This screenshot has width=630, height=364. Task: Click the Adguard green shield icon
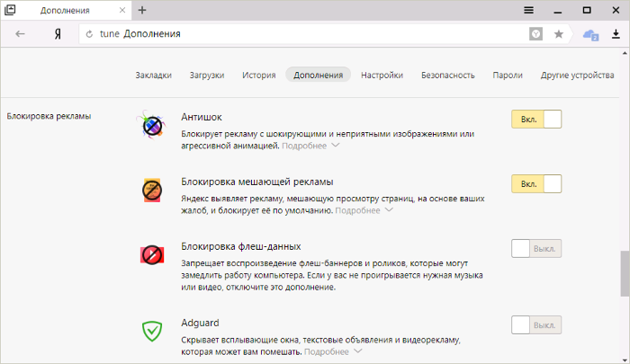tap(152, 331)
